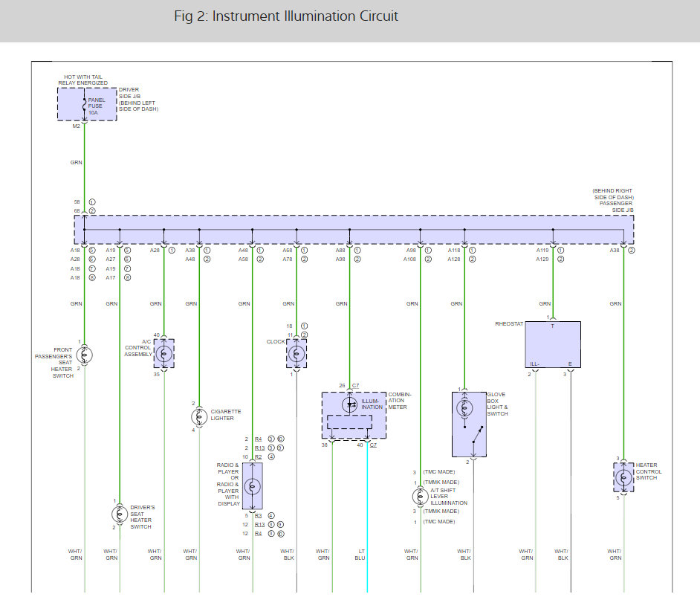Click the Rheostat component box
Image resolution: width=700 pixels, height=597 pixels.
point(553,345)
